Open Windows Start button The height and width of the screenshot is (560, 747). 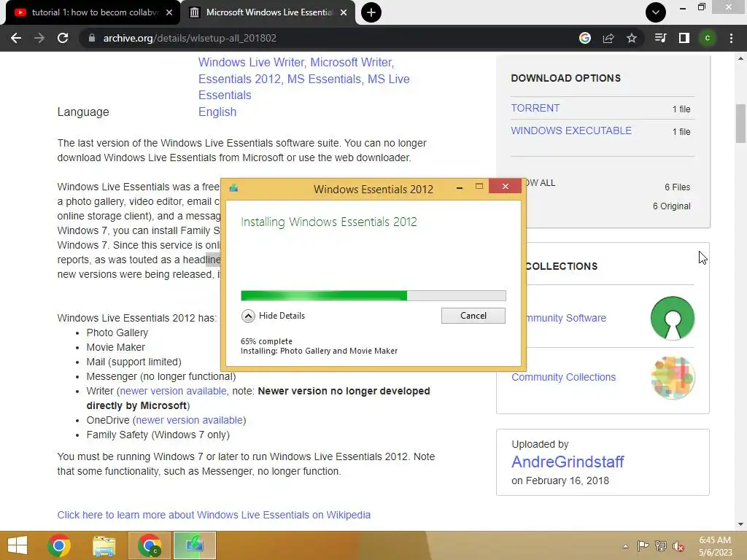(18, 545)
